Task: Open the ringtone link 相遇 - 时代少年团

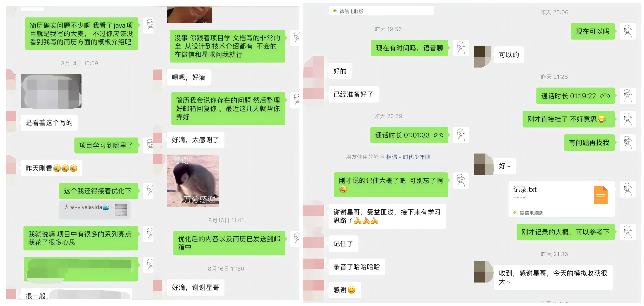Action: tap(408, 157)
